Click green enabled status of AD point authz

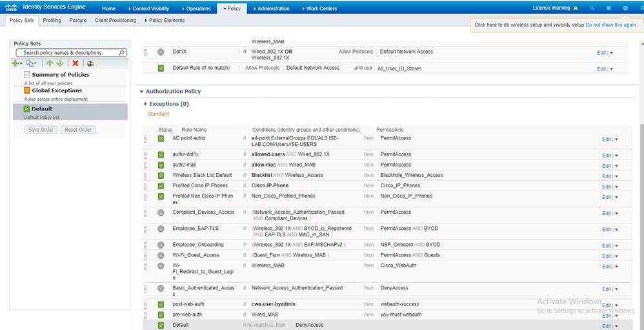(161, 138)
